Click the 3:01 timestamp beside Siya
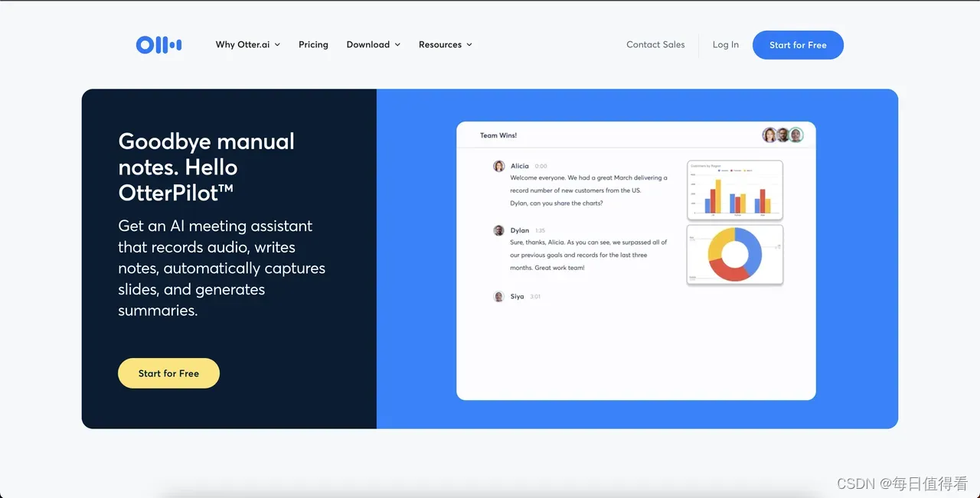 click(535, 297)
